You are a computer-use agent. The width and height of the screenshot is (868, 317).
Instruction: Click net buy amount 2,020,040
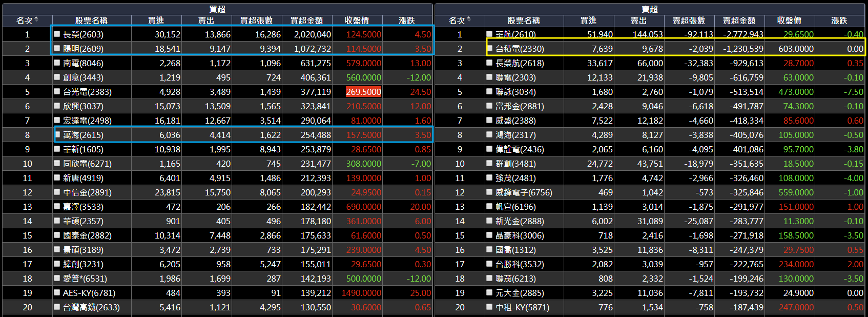313,34
